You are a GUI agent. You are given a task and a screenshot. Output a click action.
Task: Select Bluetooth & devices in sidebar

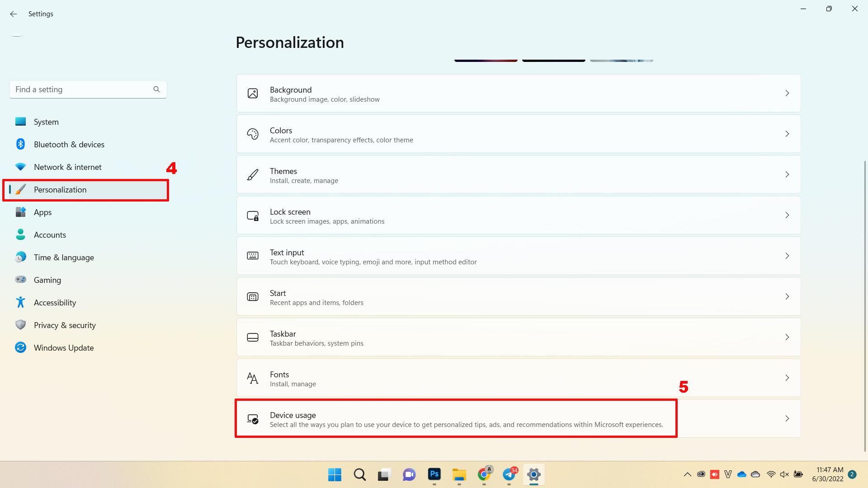(88, 145)
